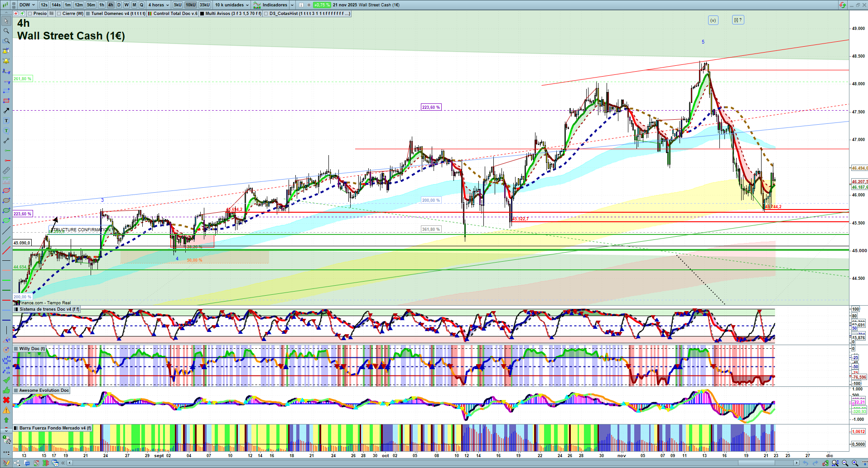
Task: Select the ruler measurement tool
Action: click(x=6, y=171)
